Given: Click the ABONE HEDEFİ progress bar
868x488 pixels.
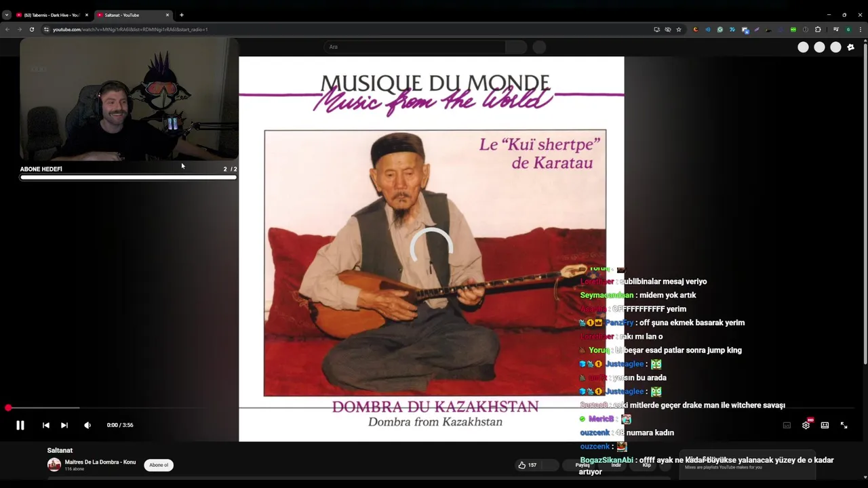Looking at the screenshot, I should [128, 178].
